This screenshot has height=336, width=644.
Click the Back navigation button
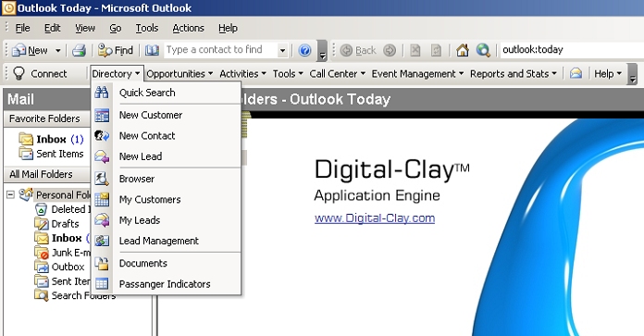(358, 50)
